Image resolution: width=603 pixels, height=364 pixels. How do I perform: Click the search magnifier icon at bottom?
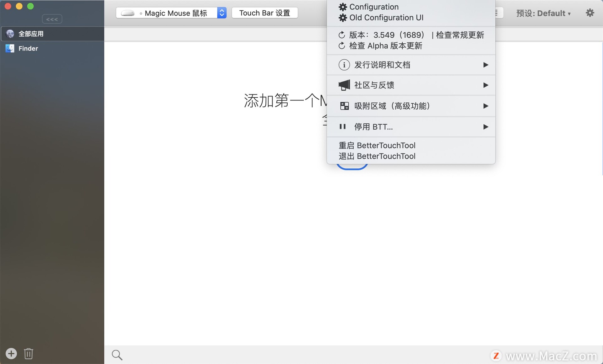click(117, 355)
